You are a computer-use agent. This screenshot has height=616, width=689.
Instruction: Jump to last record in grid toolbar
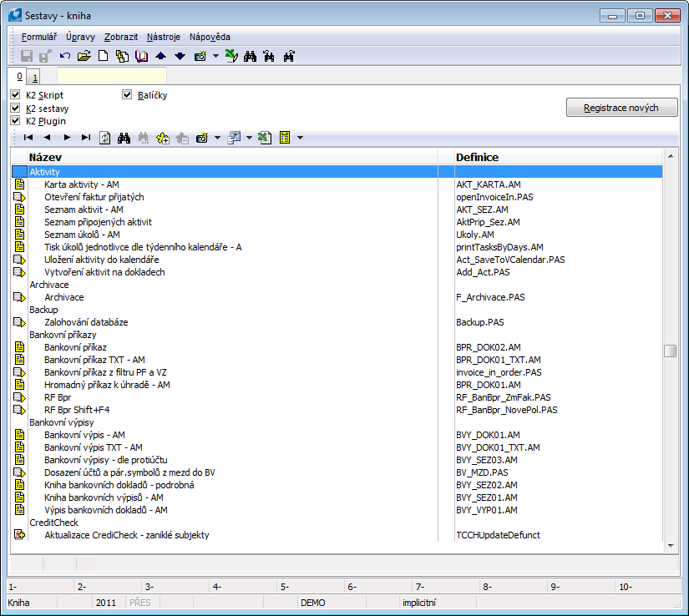[x=85, y=138]
